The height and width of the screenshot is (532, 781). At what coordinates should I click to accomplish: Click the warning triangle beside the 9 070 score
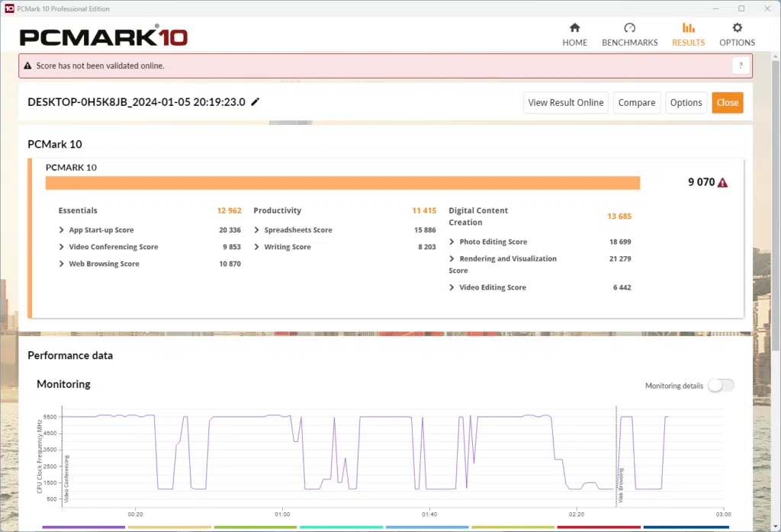click(x=722, y=182)
